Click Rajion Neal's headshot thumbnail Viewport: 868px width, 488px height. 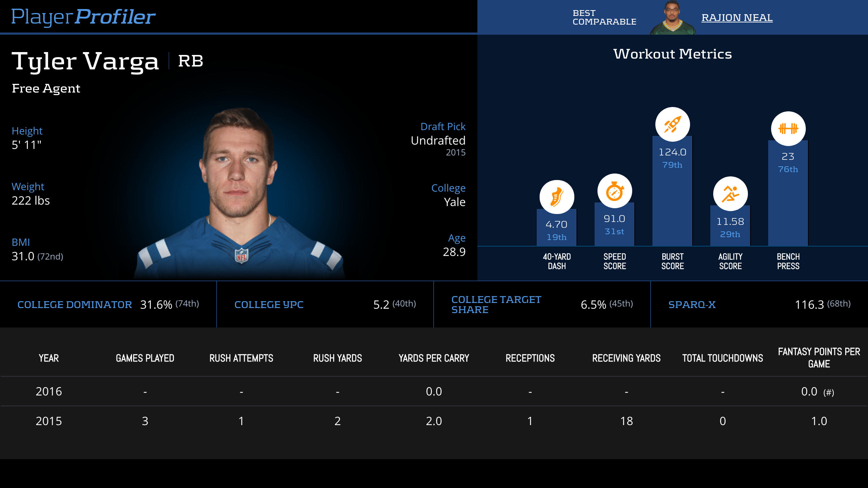672,18
